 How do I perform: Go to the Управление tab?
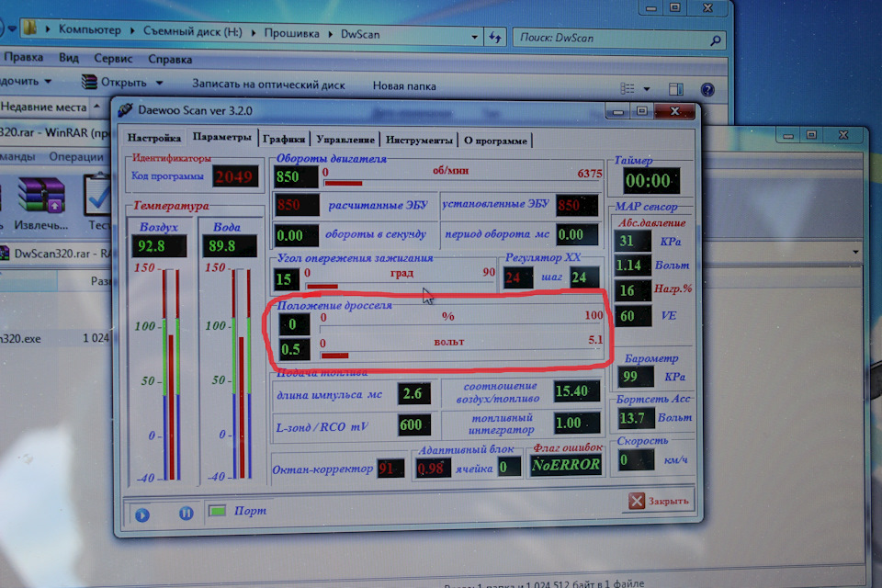point(345,139)
